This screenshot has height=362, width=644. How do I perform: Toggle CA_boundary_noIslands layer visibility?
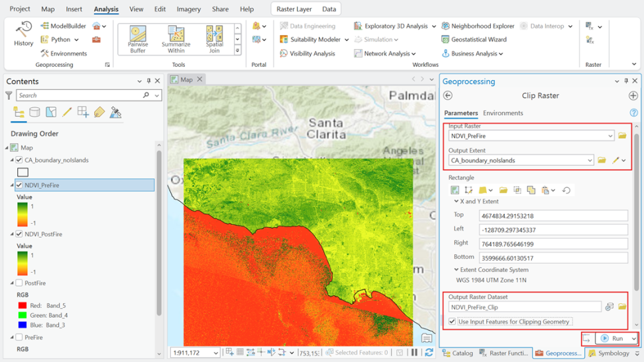point(19,160)
